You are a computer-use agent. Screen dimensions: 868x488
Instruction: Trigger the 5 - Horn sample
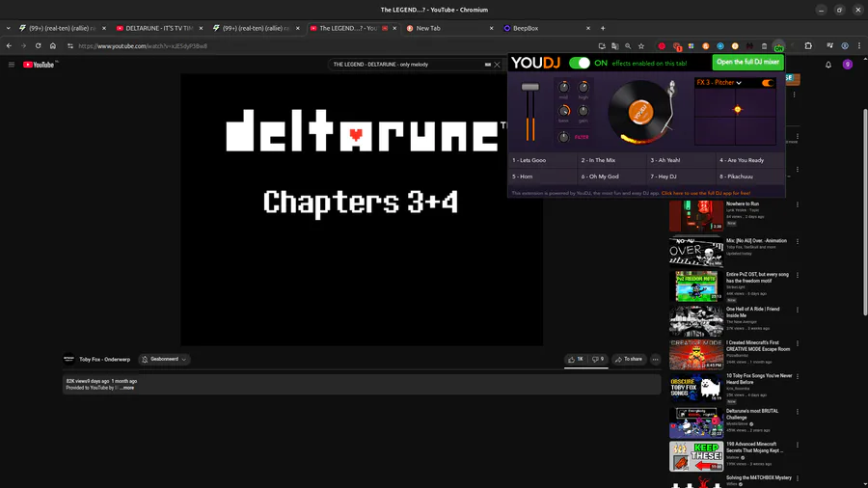pyautogui.click(x=542, y=176)
